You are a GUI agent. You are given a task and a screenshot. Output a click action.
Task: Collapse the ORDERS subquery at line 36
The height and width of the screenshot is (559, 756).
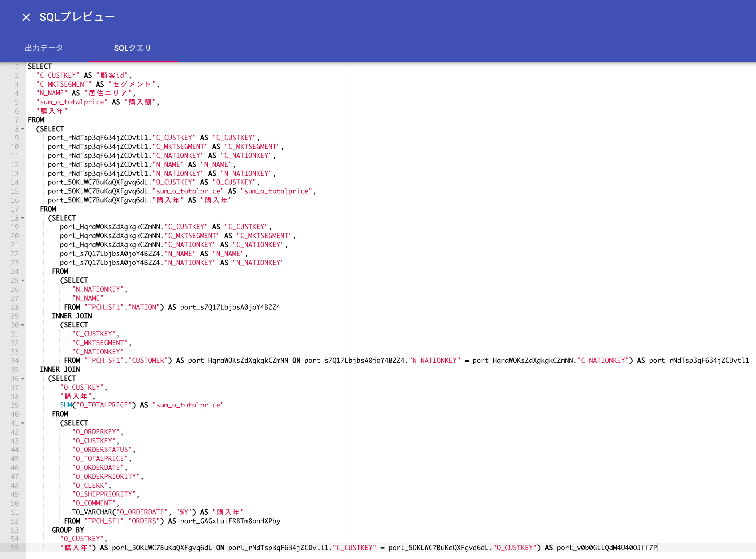pyautogui.click(x=22, y=379)
